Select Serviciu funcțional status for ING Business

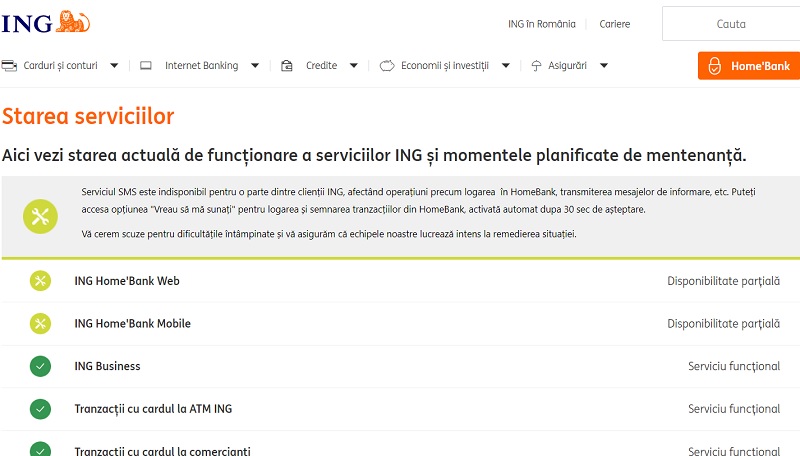734,366
